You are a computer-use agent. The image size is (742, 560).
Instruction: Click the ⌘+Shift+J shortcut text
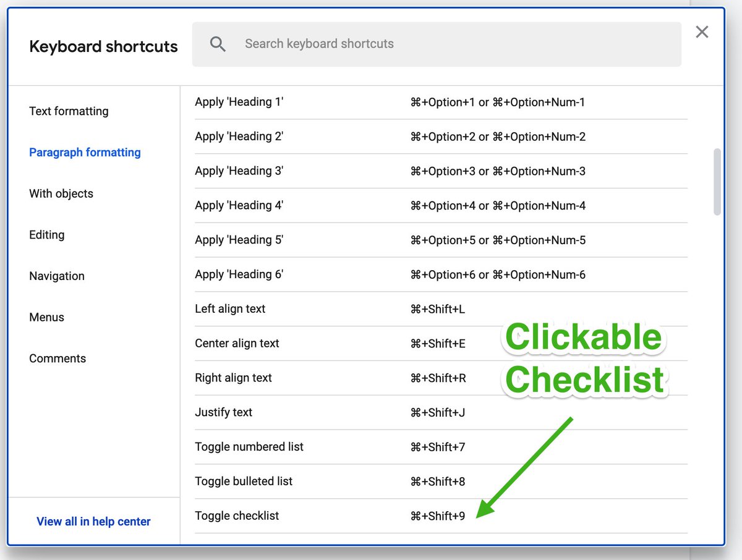(437, 412)
